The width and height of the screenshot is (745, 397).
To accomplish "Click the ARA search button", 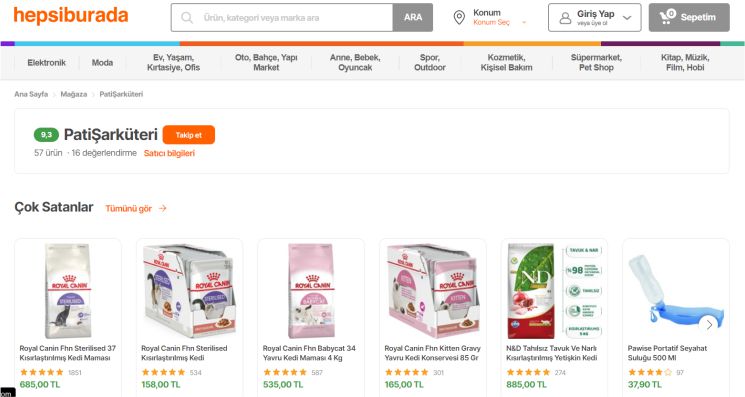I will click(413, 18).
